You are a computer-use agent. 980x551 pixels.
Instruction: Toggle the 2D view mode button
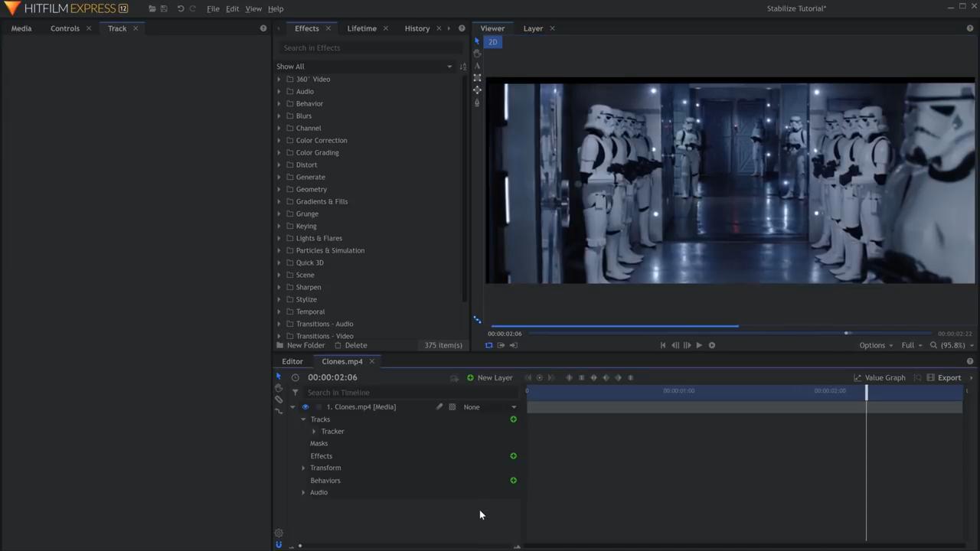492,42
